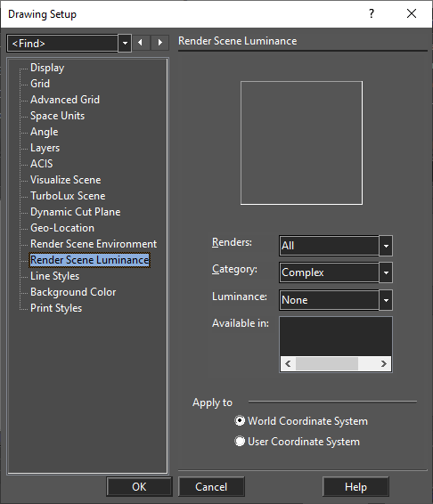The width and height of the screenshot is (433, 504).
Task: Click the left arrow of Available in scrollbar
Action: pos(288,364)
